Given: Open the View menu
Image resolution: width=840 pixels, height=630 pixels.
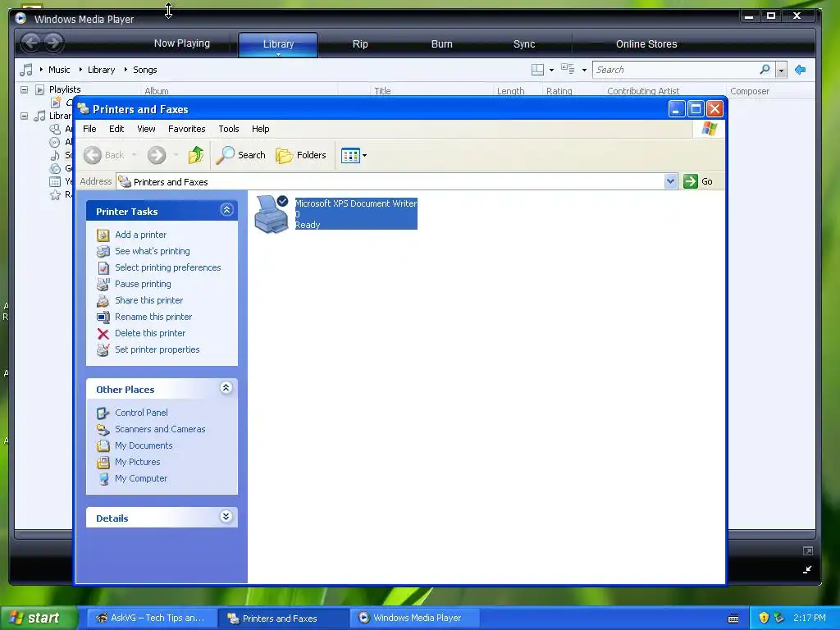Looking at the screenshot, I should [x=146, y=129].
